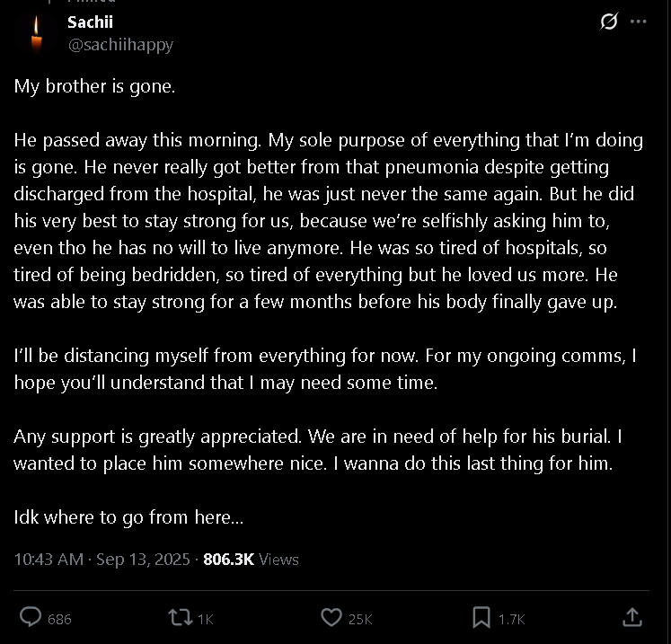671x644 pixels.
Task: Bookmark this post with the bookmark icon
Action: coord(481,617)
